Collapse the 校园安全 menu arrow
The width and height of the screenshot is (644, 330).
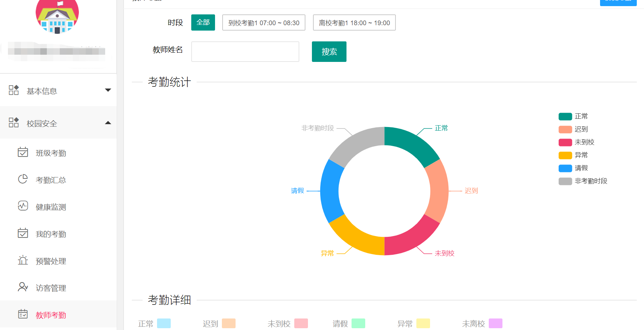pos(108,123)
